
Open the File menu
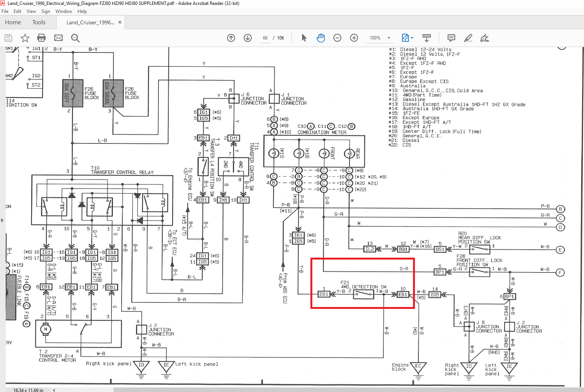click(x=5, y=11)
